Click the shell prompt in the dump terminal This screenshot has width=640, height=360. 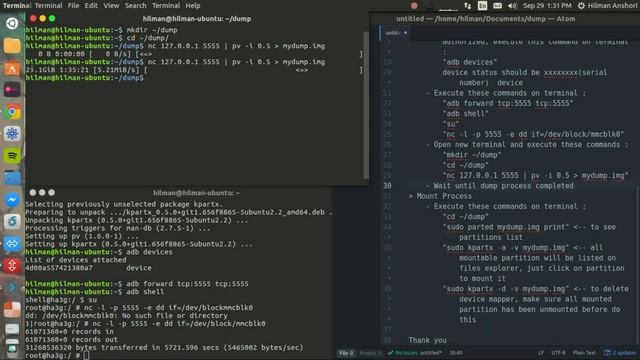84,78
